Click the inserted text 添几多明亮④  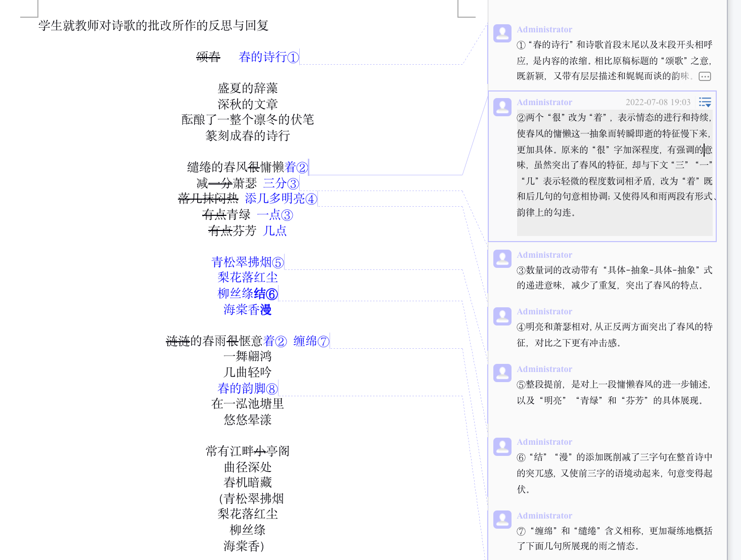tap(281, 198)
